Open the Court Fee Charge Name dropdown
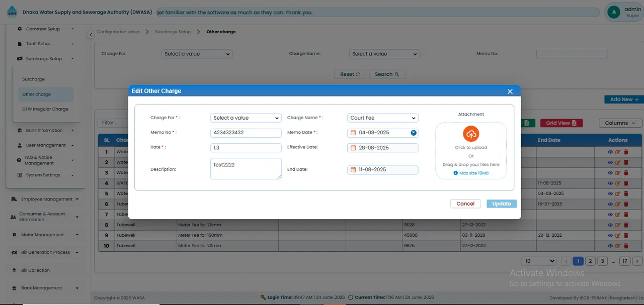Screen dimensions: 644x305 point(383,118)
